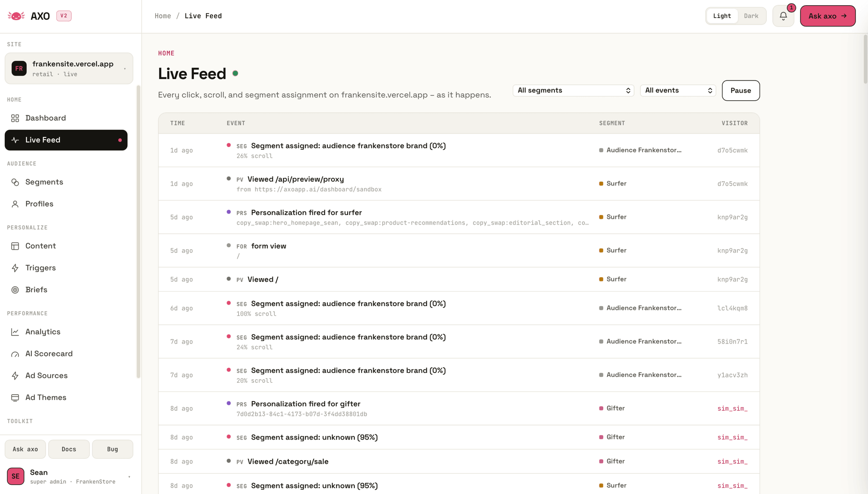Screen dimensions: 868x494
Task: Navigate to Ad Themes
Action: pyautogui.click(x=66, y=398)
